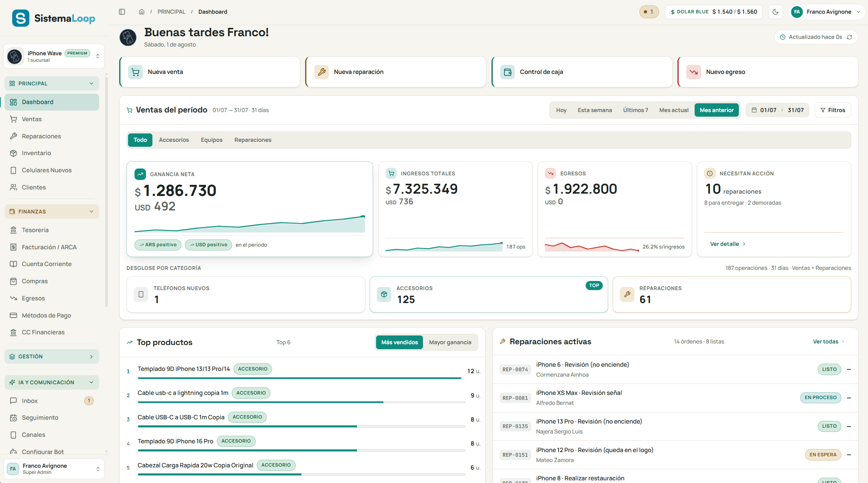Screen dimensions: 868x483
Task: Open repair row REP-0074 iPhone 6
Action: (675, 369)
